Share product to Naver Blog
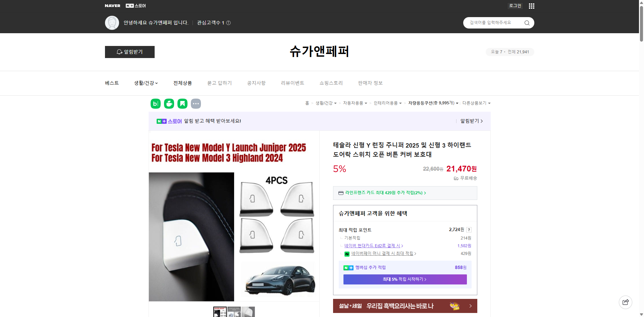Viewport: 644px width, 317px height. tap(155, 104)
